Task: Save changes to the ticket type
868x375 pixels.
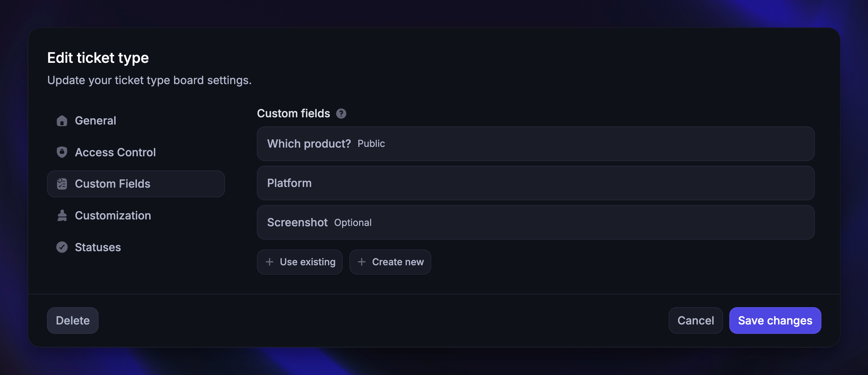Action: click(775, 320)
